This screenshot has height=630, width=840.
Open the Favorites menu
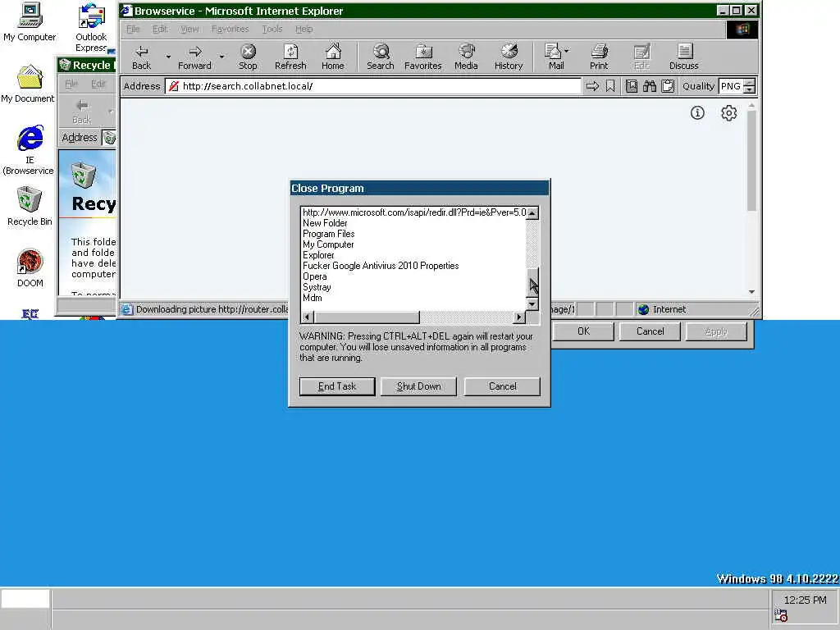tap(230, 29)
